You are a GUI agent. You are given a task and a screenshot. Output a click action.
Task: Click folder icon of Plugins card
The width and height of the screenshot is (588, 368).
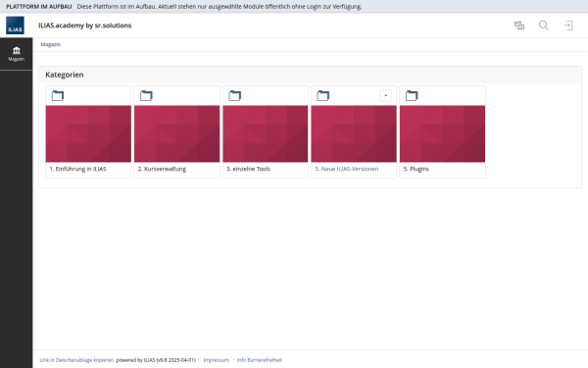click(412, 96)
